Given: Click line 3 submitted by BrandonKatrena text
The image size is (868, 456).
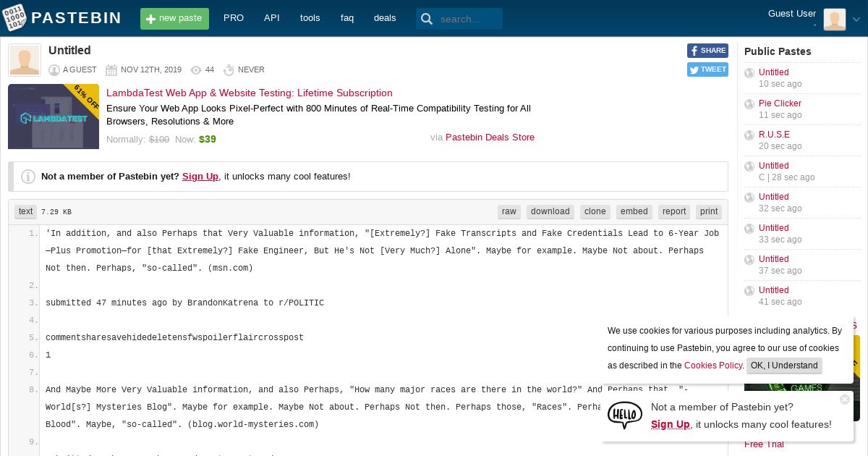Looking at the screenshot, I should (x=184, y=303).
